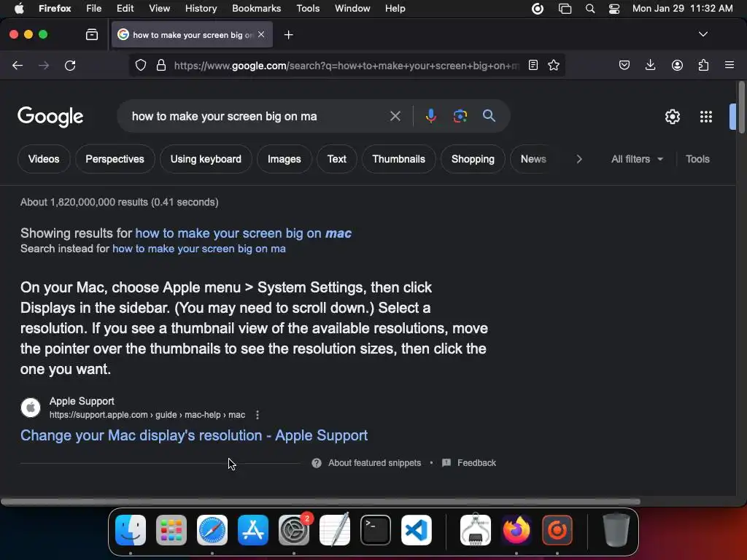Open System Settings from the Dock
The image size is (747, 560).
click(x=294, y=530)
